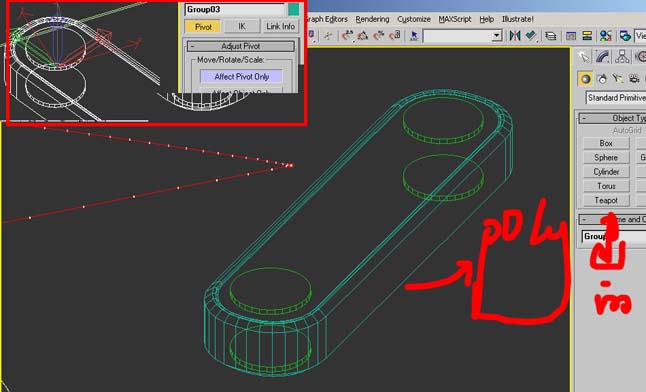Select the Shapes category icon
The image size is (646, 392).
click(x=602, y=79)
